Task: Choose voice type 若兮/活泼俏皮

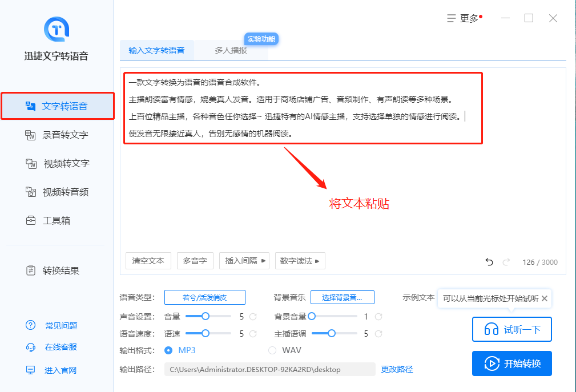Action: tap(204, 297)
